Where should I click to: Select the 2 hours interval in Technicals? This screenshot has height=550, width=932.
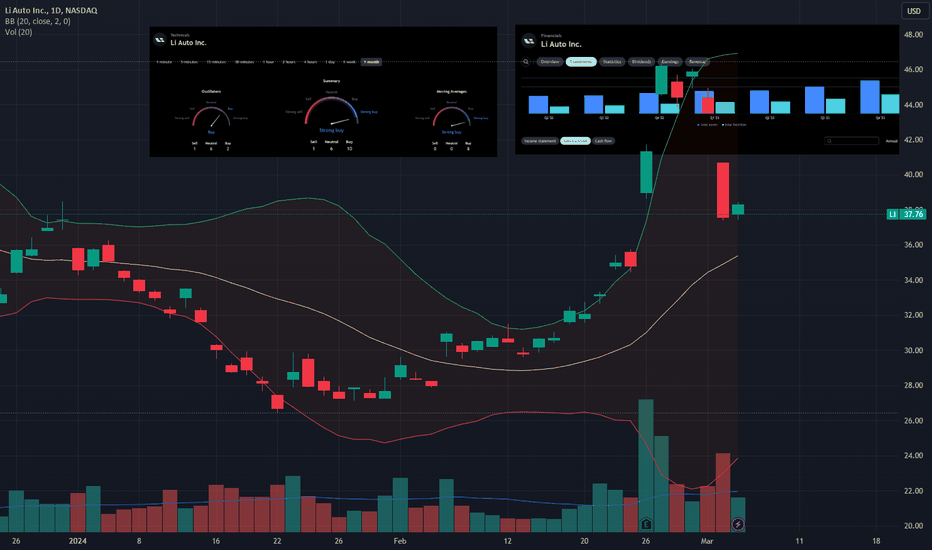(289, 62)
